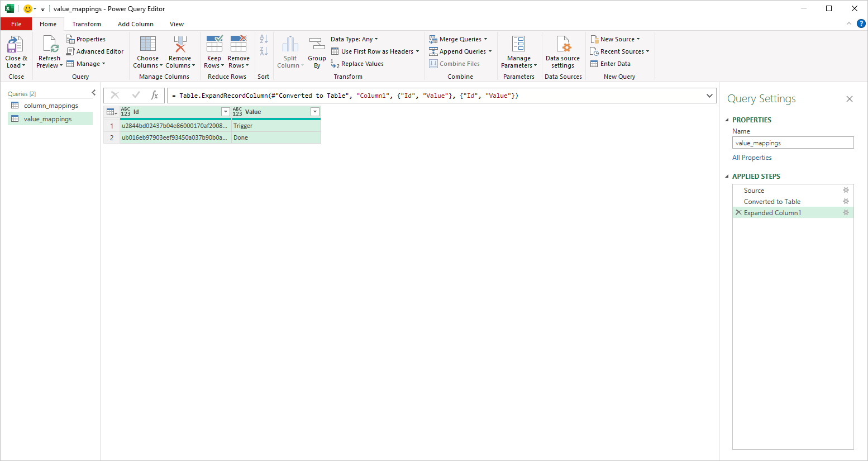Click the Manage Parameters icon
This screenshot has height=461, width=868.
[519, 44]
